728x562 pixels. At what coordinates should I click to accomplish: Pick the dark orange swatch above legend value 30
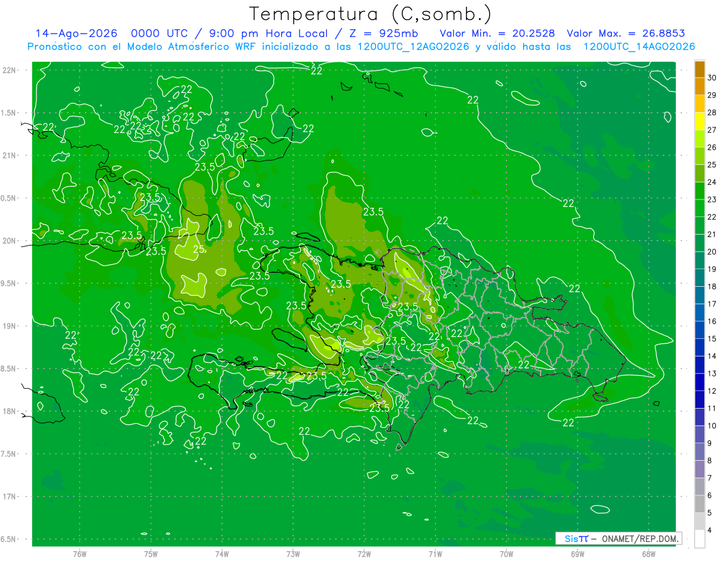(x=699, y=69)
